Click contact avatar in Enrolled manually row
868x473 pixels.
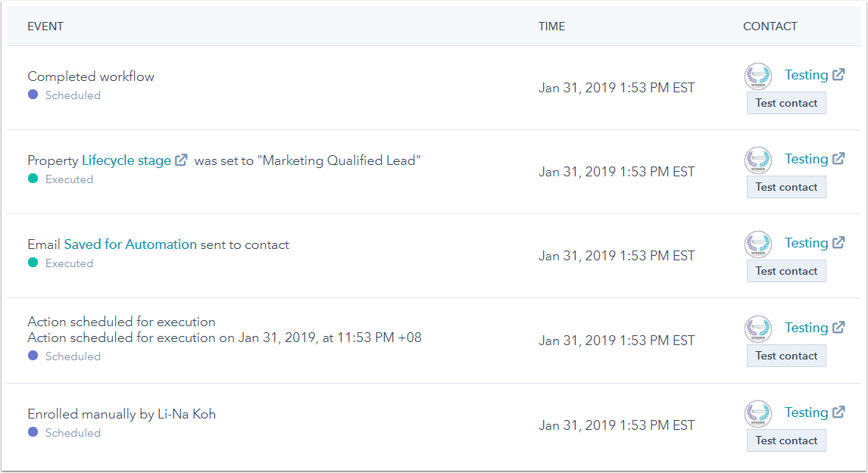(758, 413)
